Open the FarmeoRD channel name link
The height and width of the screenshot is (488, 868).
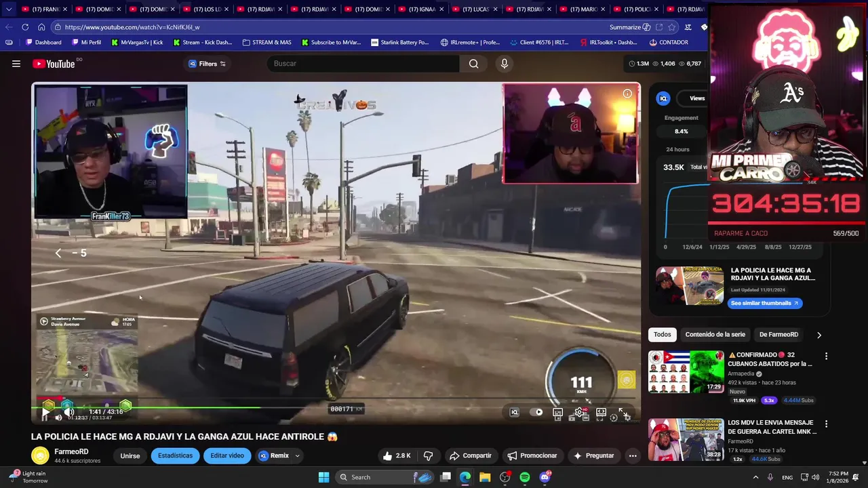[x=71, y=451]
